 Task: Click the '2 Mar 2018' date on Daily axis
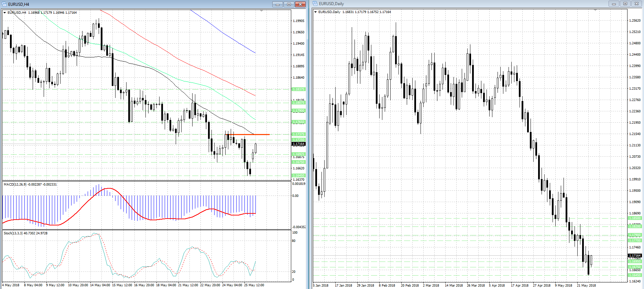(431, 286)
